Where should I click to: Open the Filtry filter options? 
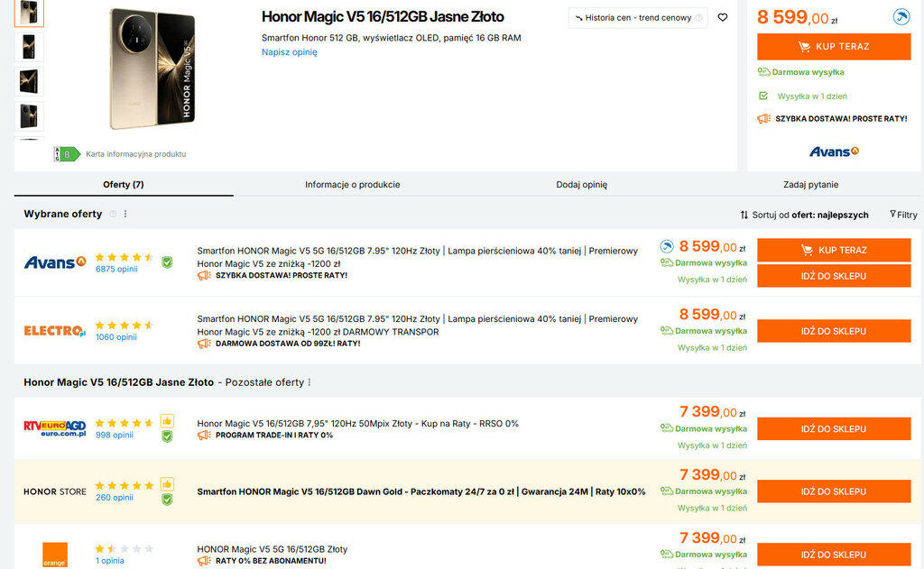902,215
